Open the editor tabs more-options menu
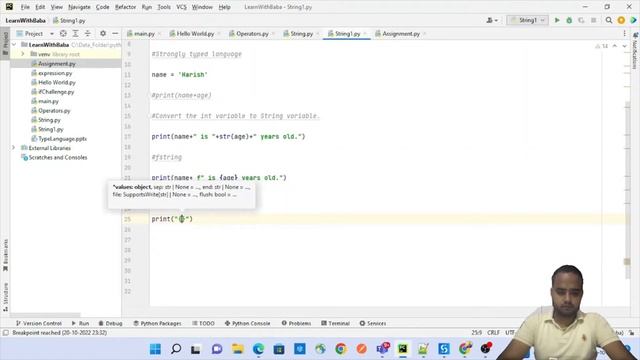This screenshot has height=360, width=640. tap(624, 33)
